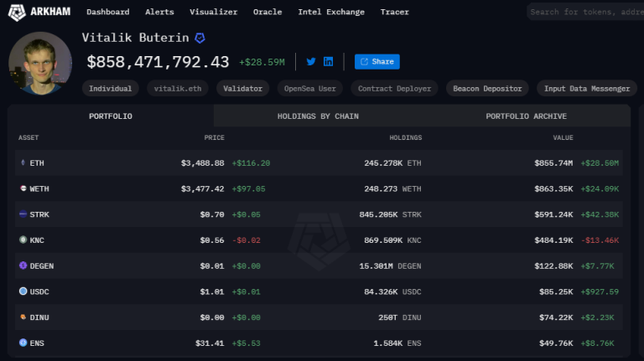Go to Intel Exchange page
The image size is (644, 361).
click(x=331, y=12)
